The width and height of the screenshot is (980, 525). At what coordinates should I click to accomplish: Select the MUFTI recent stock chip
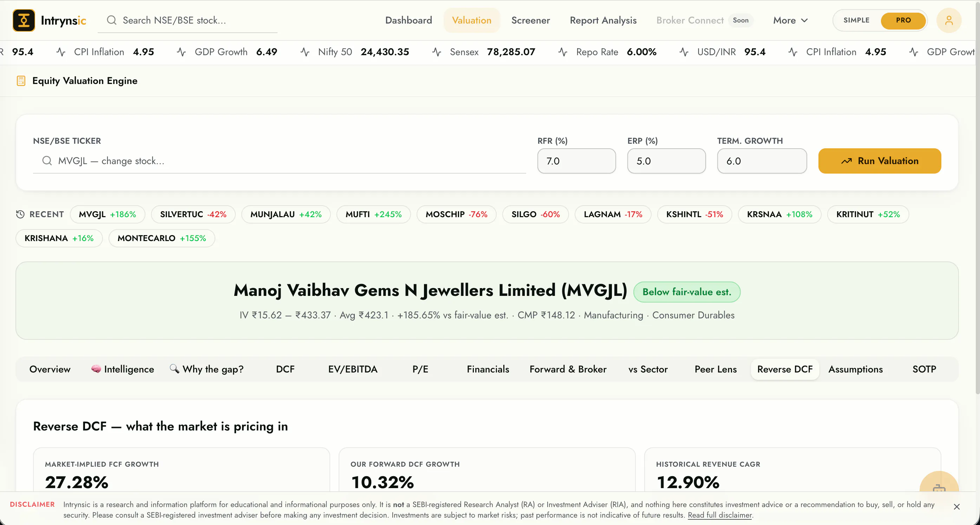(x=374, y=214)
